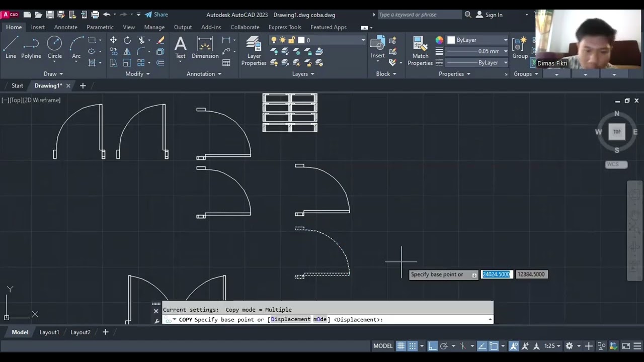Expand the Modify panel
The height and width of the screenshot is (362, 644).
(x=137, y=74)
